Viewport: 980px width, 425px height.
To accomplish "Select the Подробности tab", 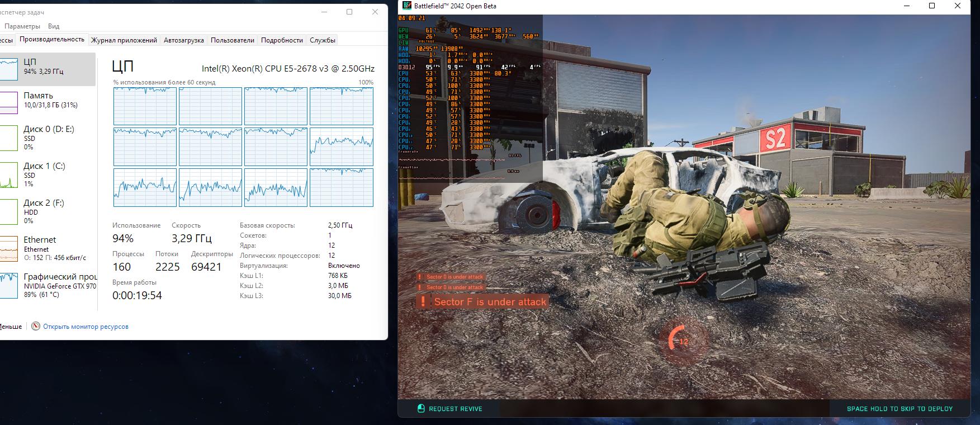I will 282,40.
